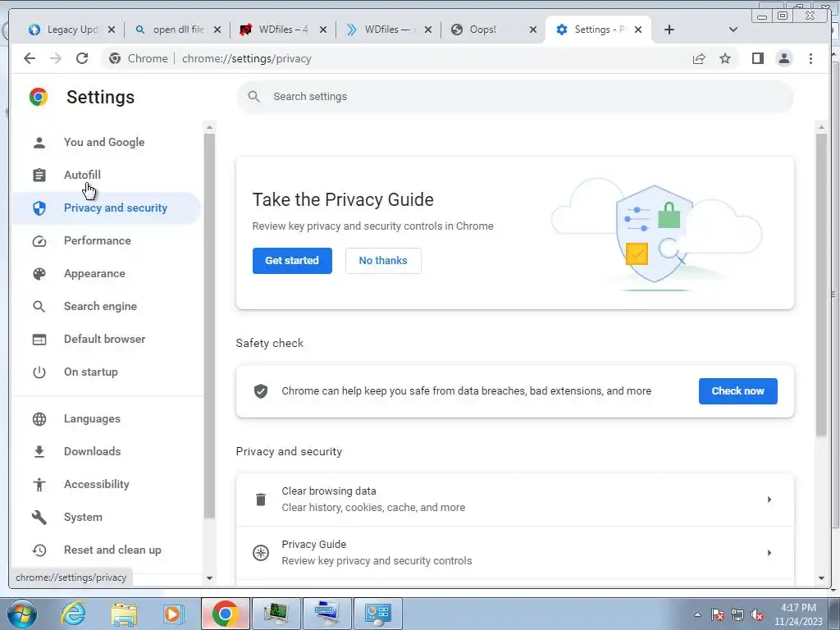Image resolution: width=840 pixels, height=630 pixels.
Task: Click the magnifier icon in Search settings
Action: click(x=254, y=97)
